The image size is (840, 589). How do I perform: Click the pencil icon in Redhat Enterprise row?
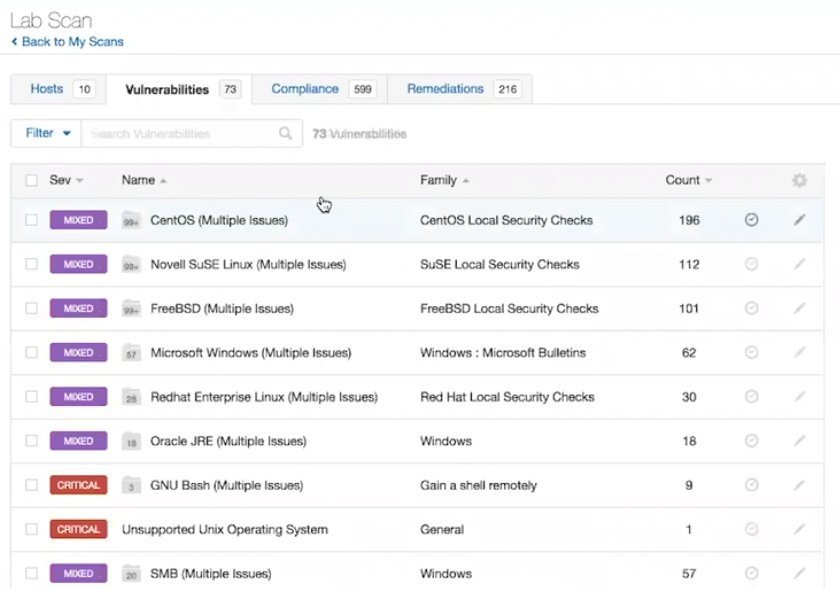[799, 397]
